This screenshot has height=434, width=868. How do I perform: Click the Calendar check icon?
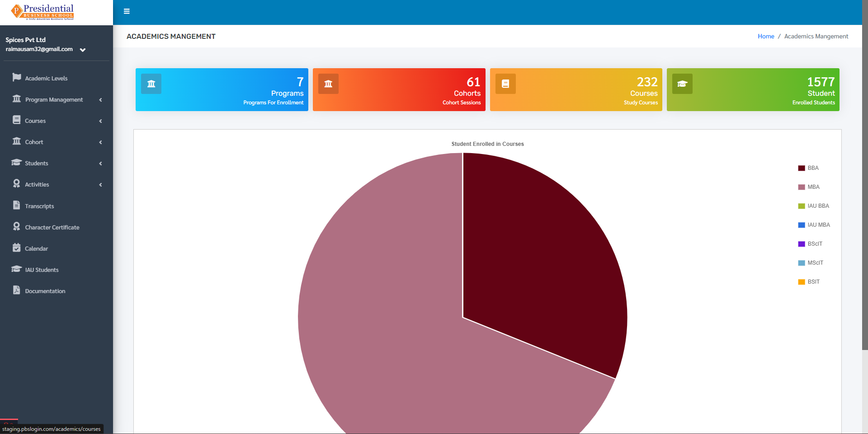click(17, 248)
